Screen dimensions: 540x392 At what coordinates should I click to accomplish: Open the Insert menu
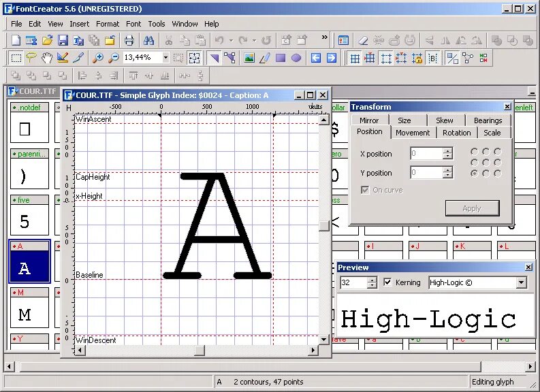(79, 24)
